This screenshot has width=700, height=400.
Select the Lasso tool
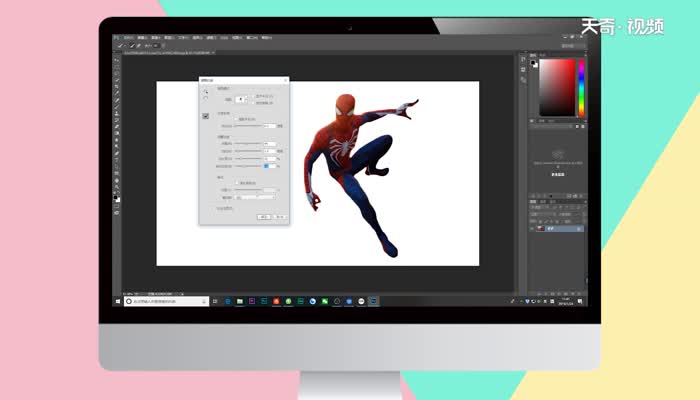[x=117, y=73]
